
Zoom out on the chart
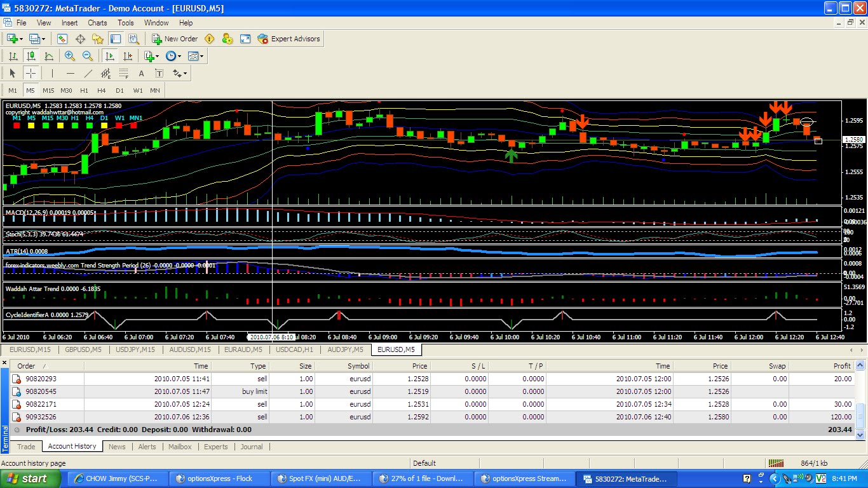click(88, 56)
